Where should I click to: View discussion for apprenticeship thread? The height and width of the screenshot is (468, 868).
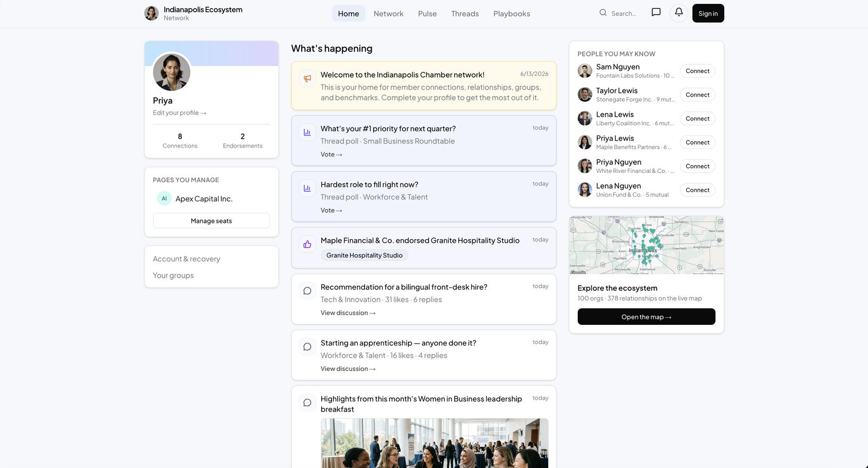click(x=348, y=369)
